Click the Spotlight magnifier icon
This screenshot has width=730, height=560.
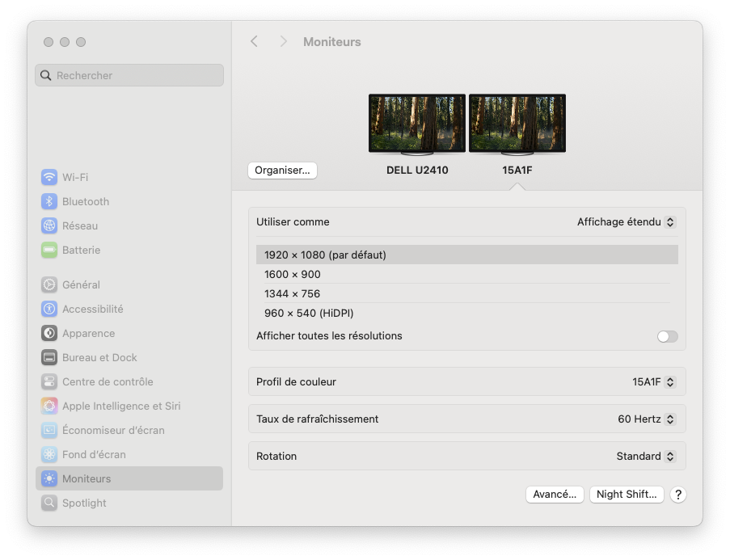pyautogui.click(x=49, y=503)
